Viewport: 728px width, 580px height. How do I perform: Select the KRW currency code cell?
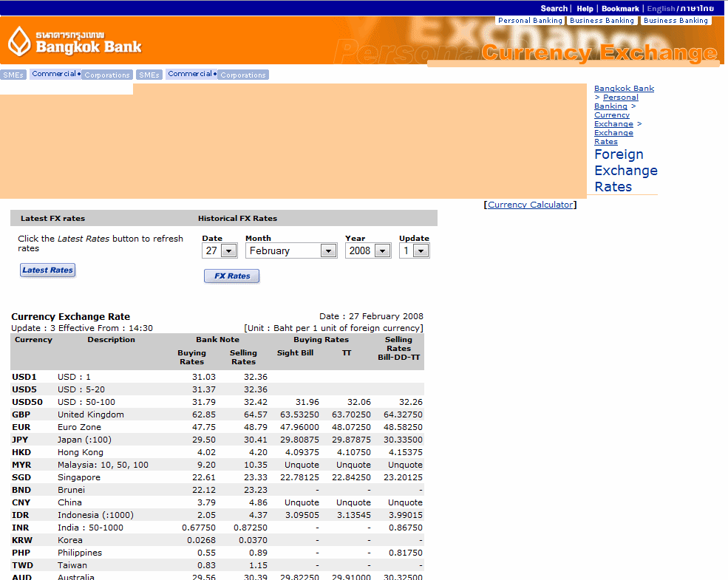22,539
